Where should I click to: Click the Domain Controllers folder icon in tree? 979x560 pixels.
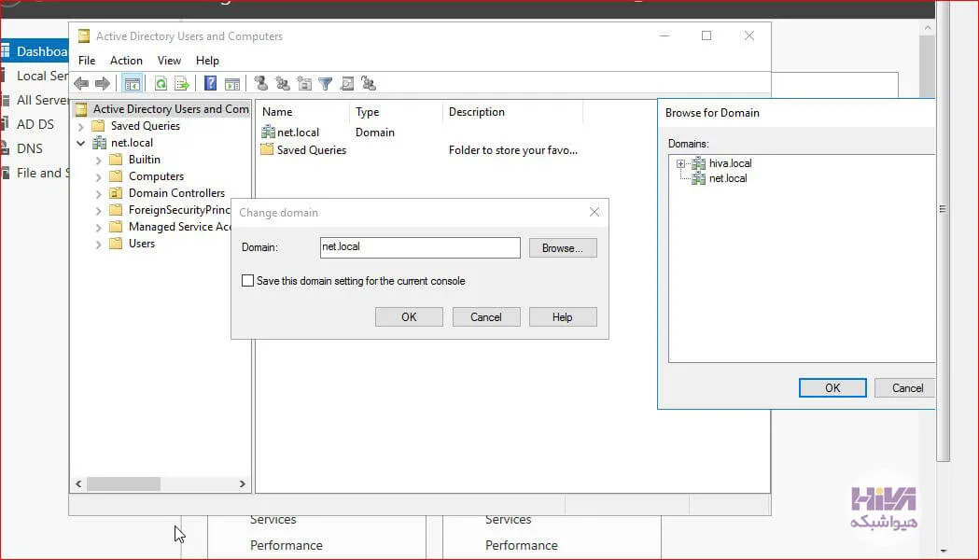[x=116, y=193]
